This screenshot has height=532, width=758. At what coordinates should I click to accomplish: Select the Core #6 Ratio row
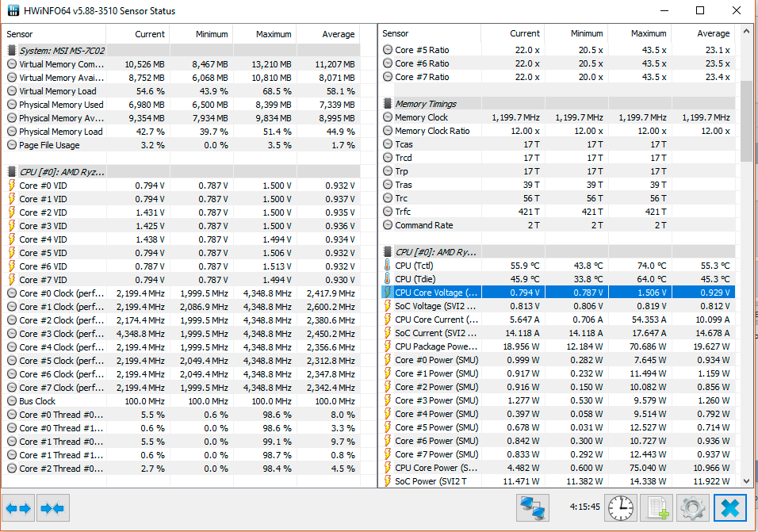[558, 63]
